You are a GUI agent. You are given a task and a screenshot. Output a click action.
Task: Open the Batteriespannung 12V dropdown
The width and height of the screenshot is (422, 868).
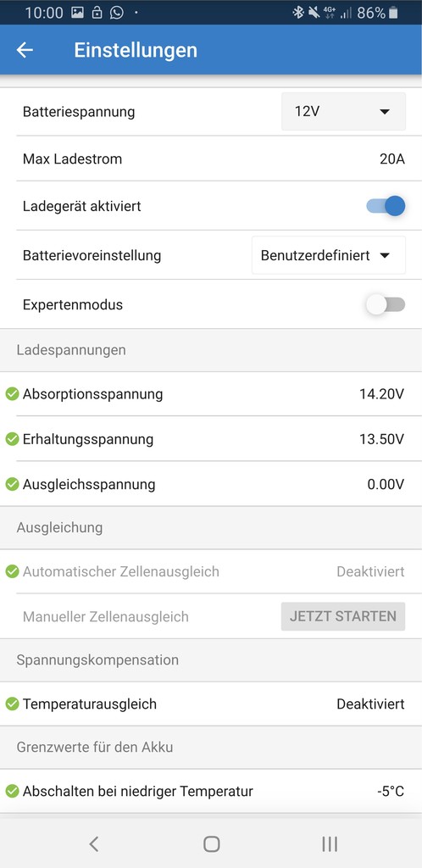coord(343,111)
